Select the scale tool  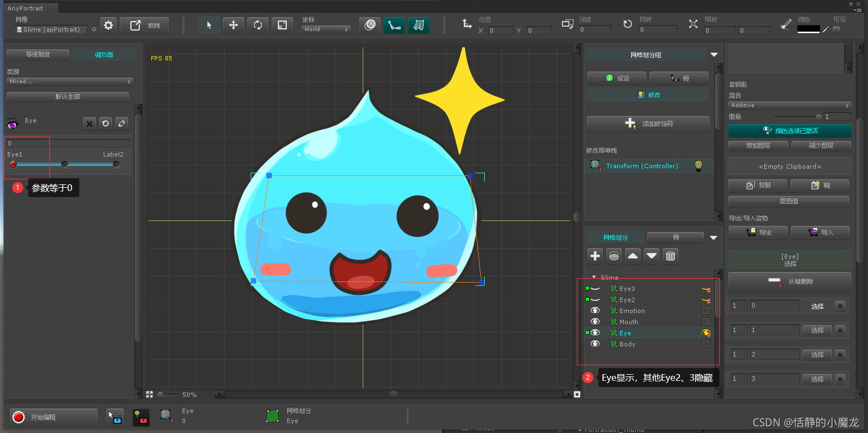(282, 25)
